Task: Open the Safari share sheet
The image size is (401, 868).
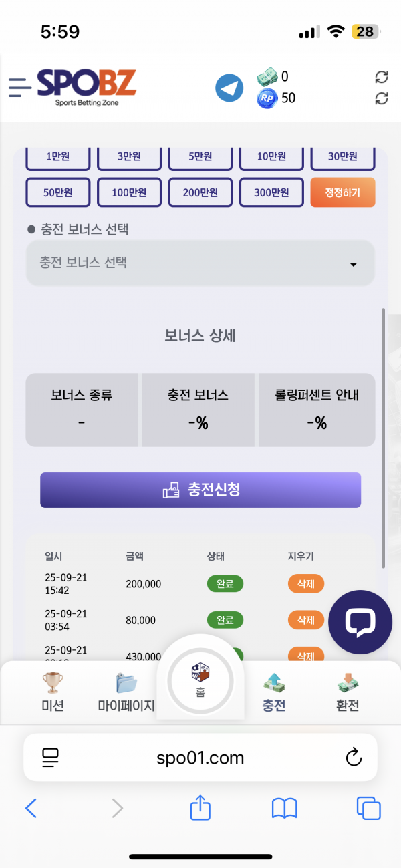Action: pos(200,809)
